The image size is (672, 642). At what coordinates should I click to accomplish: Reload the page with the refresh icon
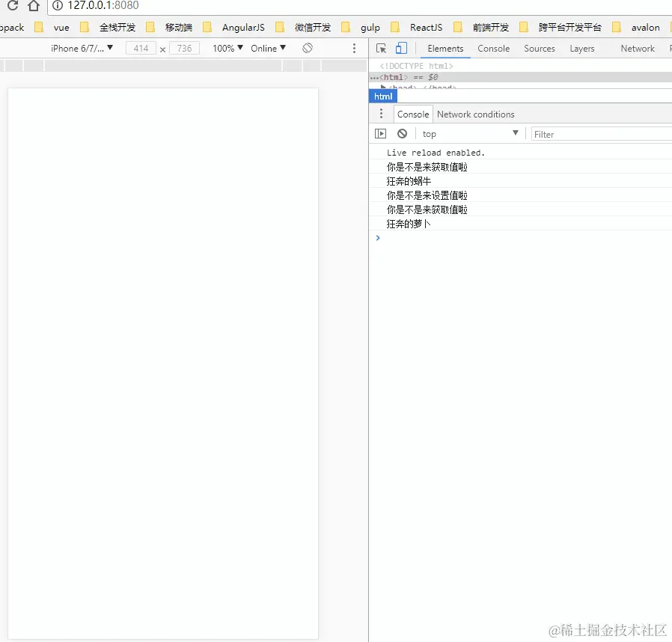coord(13,4)
